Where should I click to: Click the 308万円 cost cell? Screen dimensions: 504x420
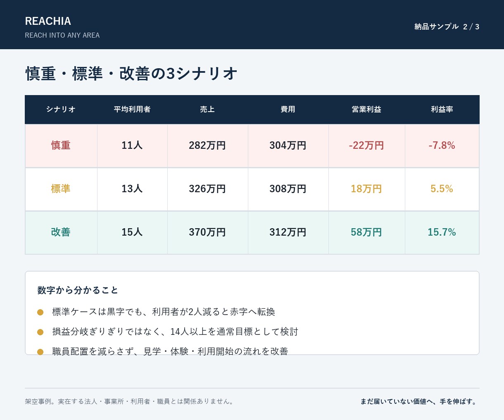[x=288, y=189]
